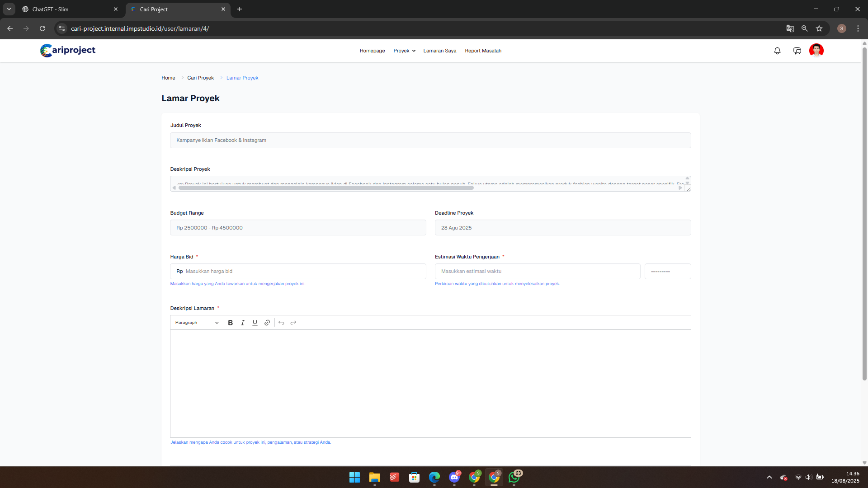Click the horizontal scrollbar in Deskripsi Proyek

tap(325, 188)
